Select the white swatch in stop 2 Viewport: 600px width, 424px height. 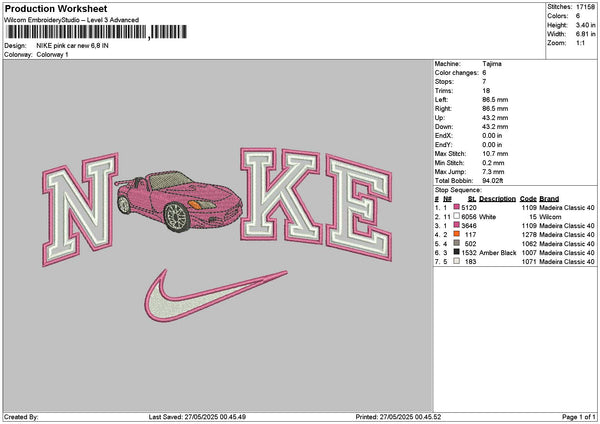click(457, 216)
